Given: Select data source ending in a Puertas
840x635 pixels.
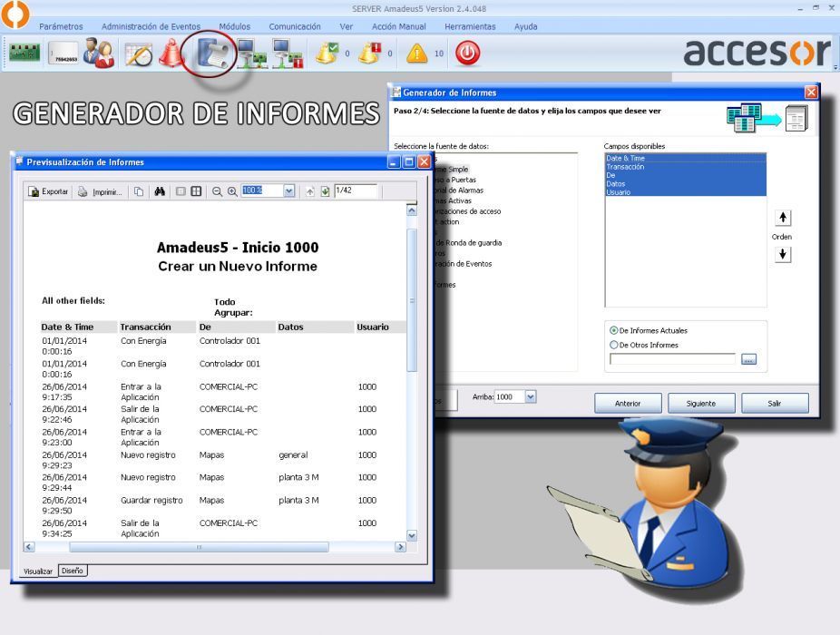Looking at the screenshot, I should tap(455, 180).
